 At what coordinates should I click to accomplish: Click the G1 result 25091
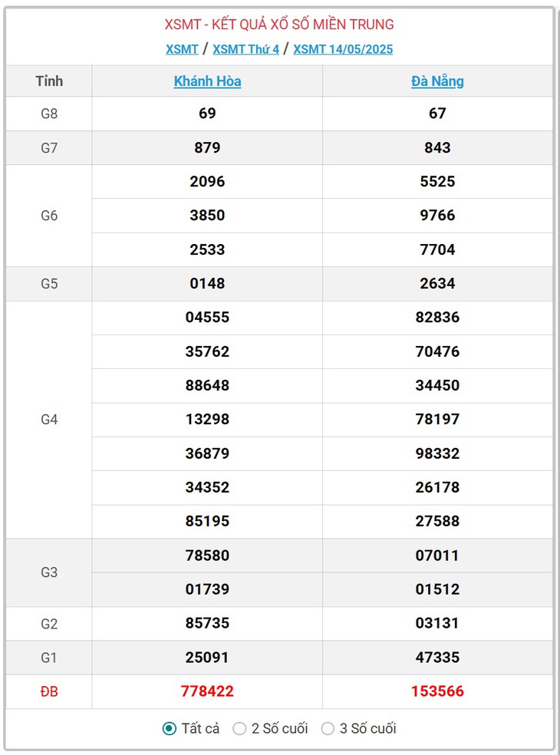click(x=208, y=658)
